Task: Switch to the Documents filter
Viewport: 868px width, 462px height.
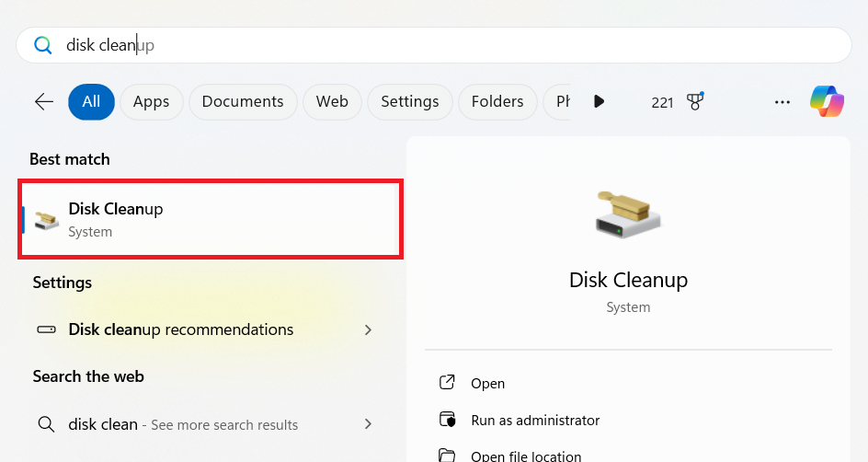Action: pos(243,101)
